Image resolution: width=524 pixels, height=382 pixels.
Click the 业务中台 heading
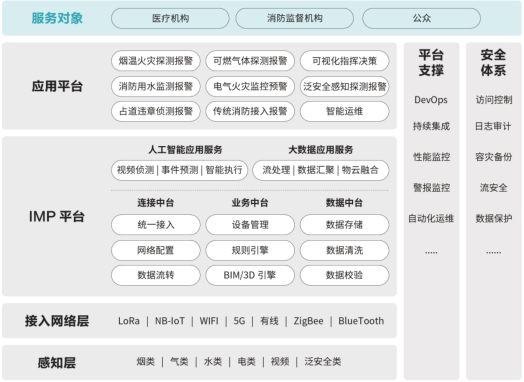coord(250,203)
